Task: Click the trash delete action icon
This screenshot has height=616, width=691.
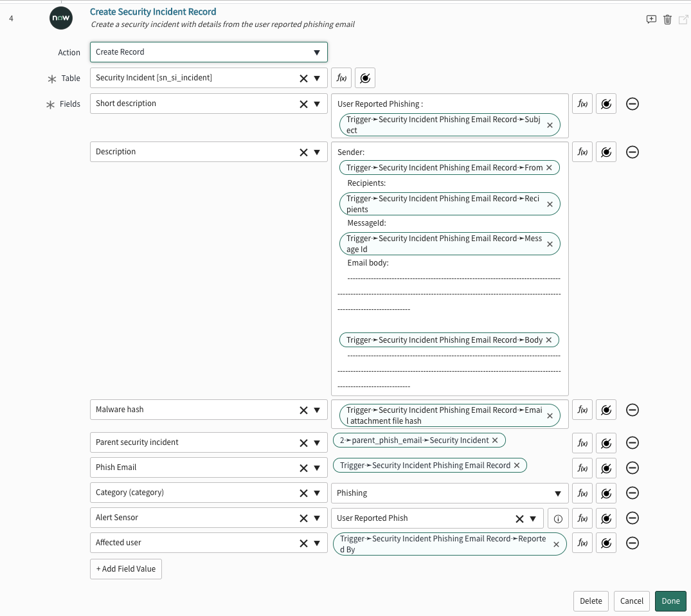Action: pos(667,19)
